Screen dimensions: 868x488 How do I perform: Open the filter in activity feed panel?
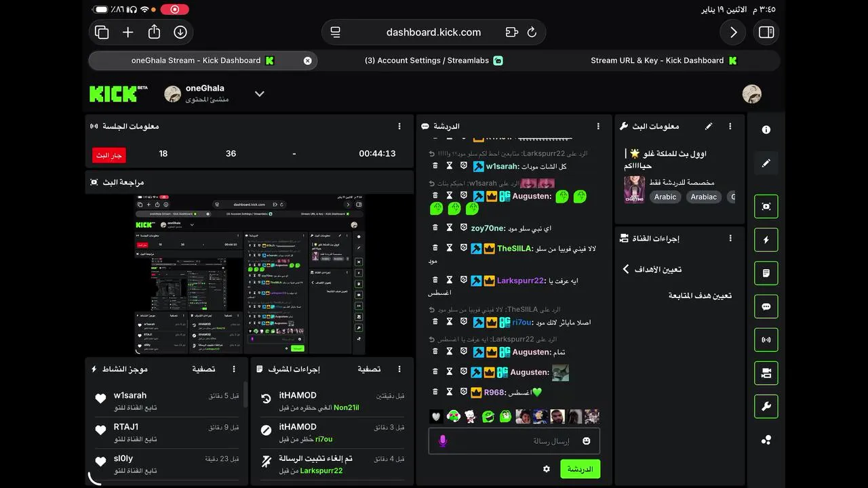click(203, 369)
